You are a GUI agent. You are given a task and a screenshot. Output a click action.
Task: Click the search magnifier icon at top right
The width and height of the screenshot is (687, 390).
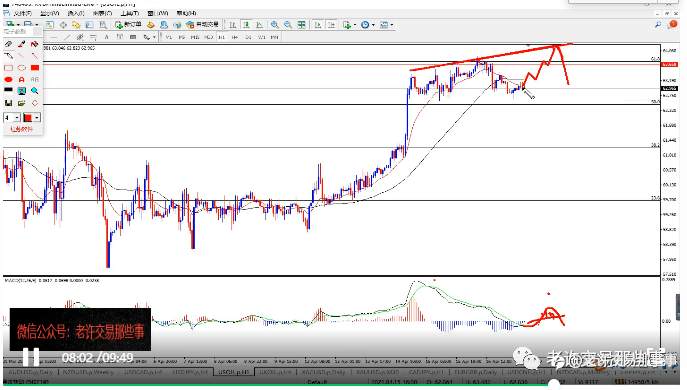point(658,25)
